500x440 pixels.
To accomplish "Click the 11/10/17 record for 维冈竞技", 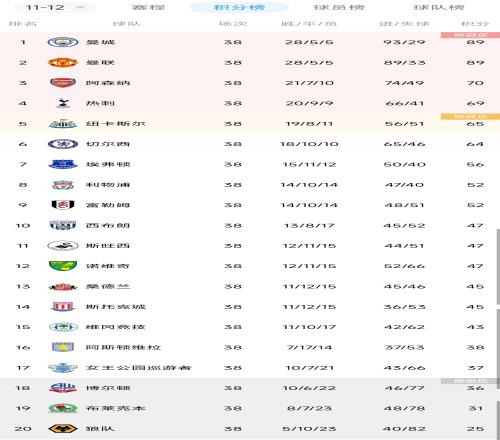I will tap(309, 327).
